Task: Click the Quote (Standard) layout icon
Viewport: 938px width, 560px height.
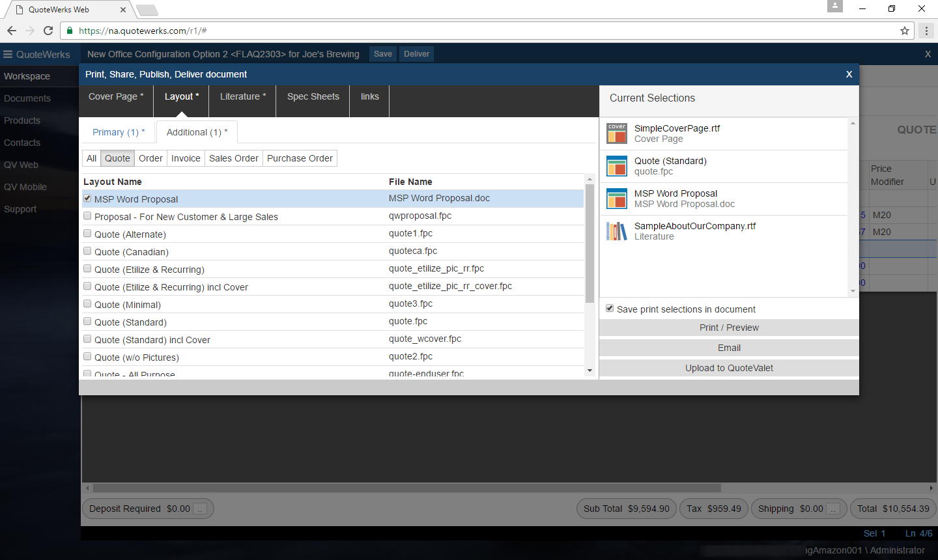Action: click(616, 166)
